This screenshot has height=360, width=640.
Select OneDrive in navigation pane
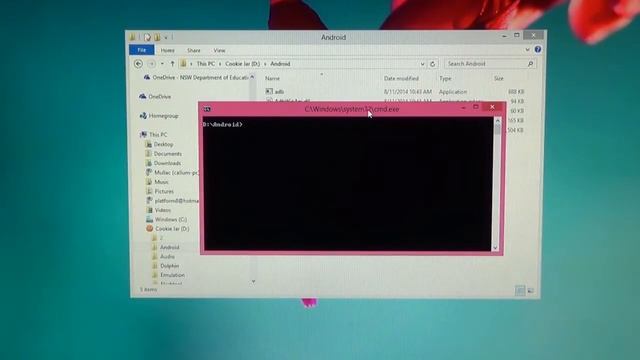pos(160,97)
